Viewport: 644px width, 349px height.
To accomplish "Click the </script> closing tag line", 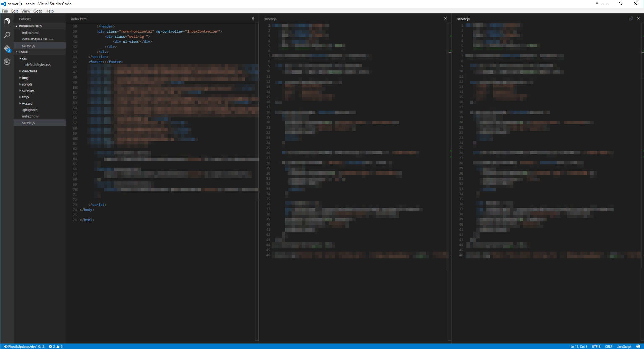I will tap(97, 205).
